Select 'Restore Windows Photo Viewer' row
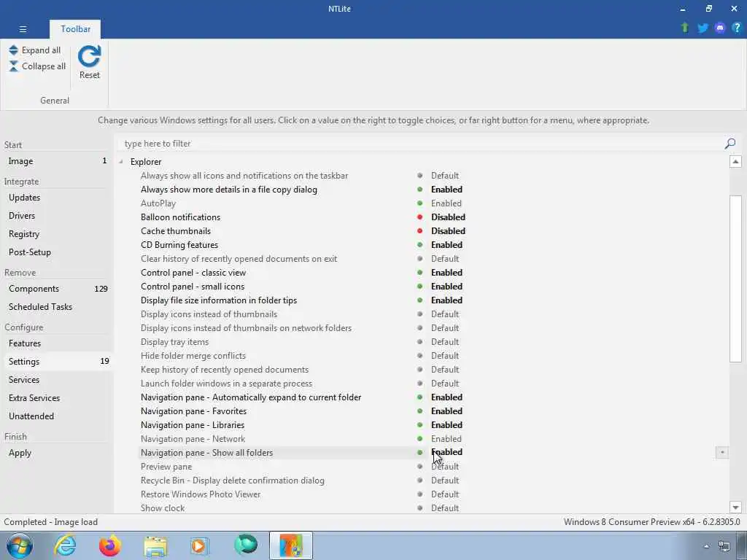 pos(201,494)
